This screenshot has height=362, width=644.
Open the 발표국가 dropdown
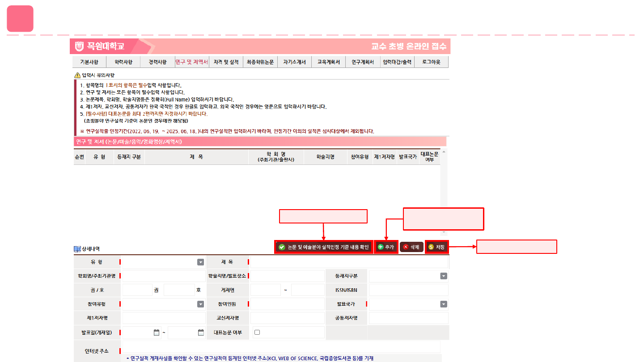click(x=443, y=304)
